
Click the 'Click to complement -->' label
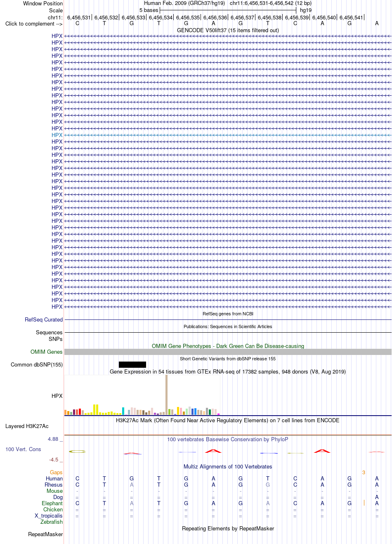[34, 24]
